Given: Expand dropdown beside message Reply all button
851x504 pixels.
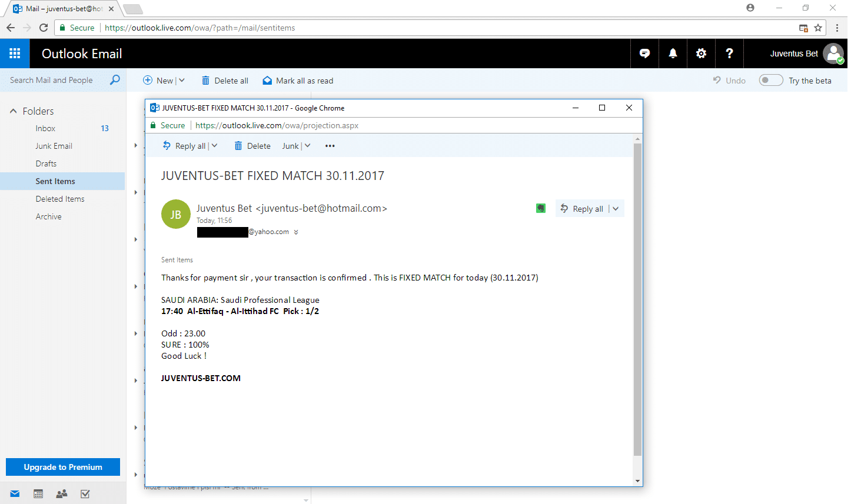Looking at the screenshot, I should pyautogui.click(x=616, y=209).
